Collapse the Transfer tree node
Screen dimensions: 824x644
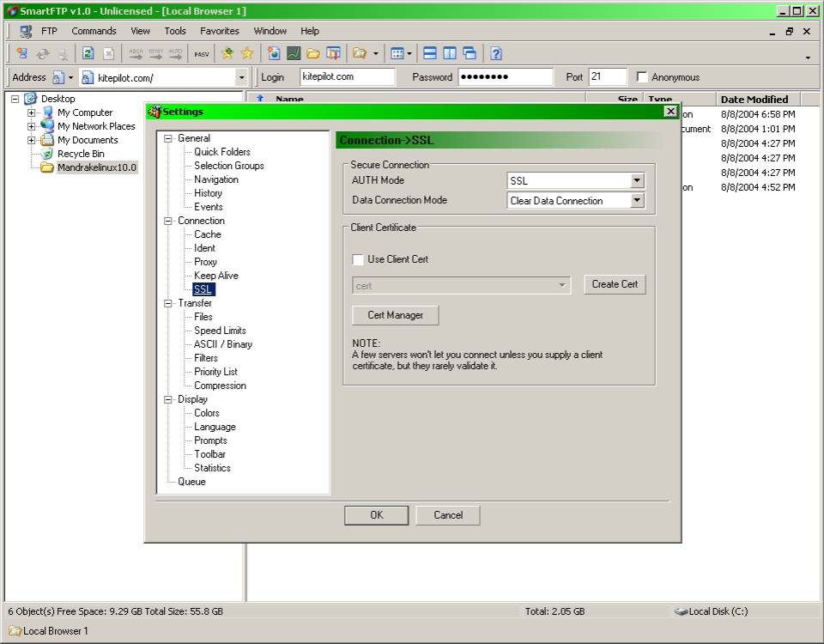(x=168, y=303)
